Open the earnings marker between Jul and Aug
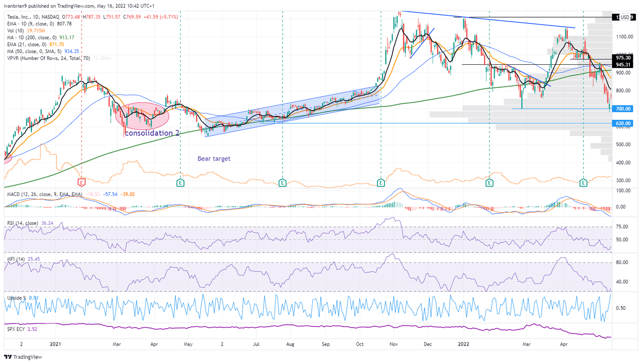Screen dimensions: 642x364 click(283, 183)
